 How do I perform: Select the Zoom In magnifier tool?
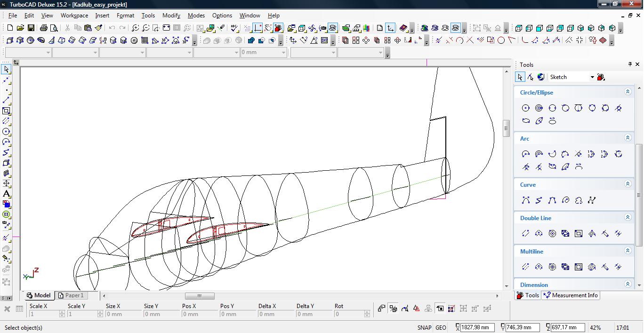click(136, 28)
